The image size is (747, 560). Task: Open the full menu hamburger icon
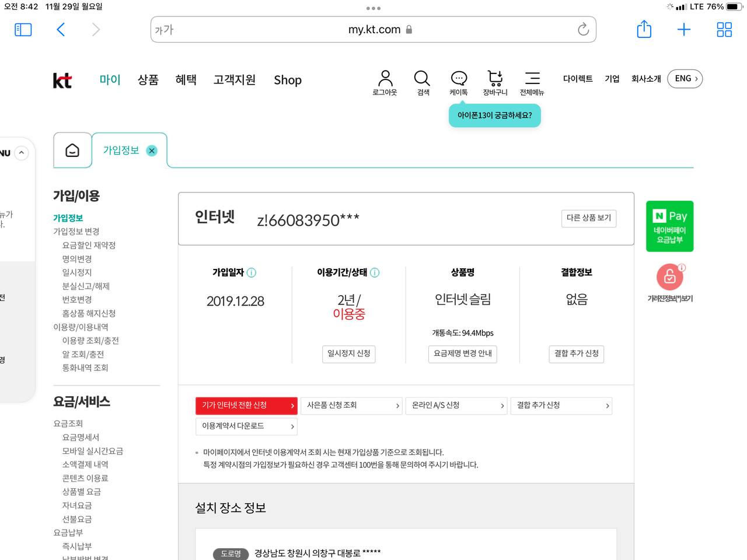tap(532, 78)
